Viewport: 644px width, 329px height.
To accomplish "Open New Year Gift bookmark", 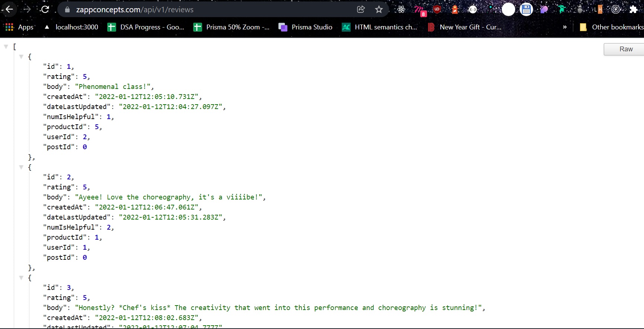I will click(465, 27).
